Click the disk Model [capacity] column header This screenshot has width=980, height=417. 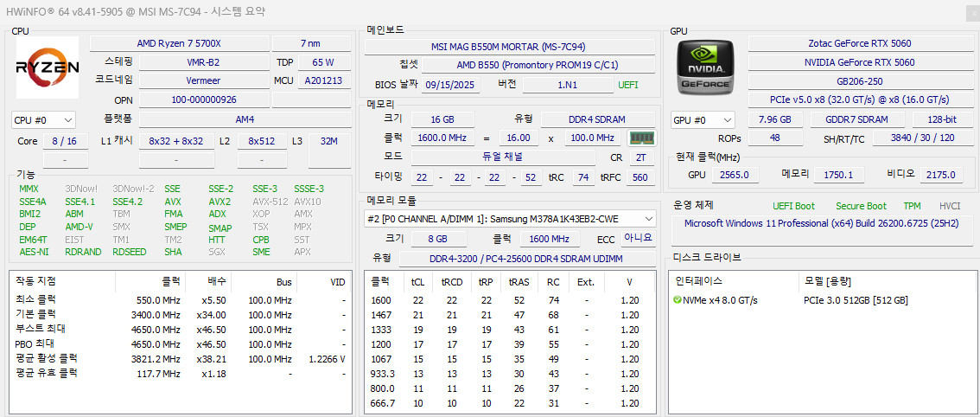pyautogui.click(x=888, y=282)
